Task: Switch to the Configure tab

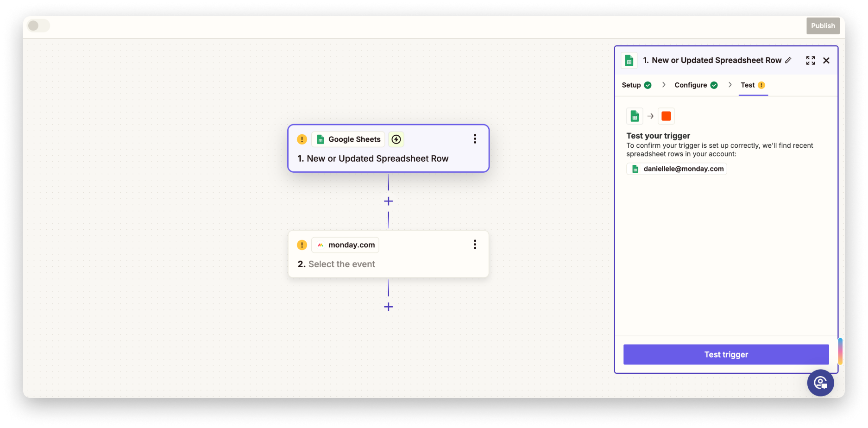Action: click(x=696, y=85)
